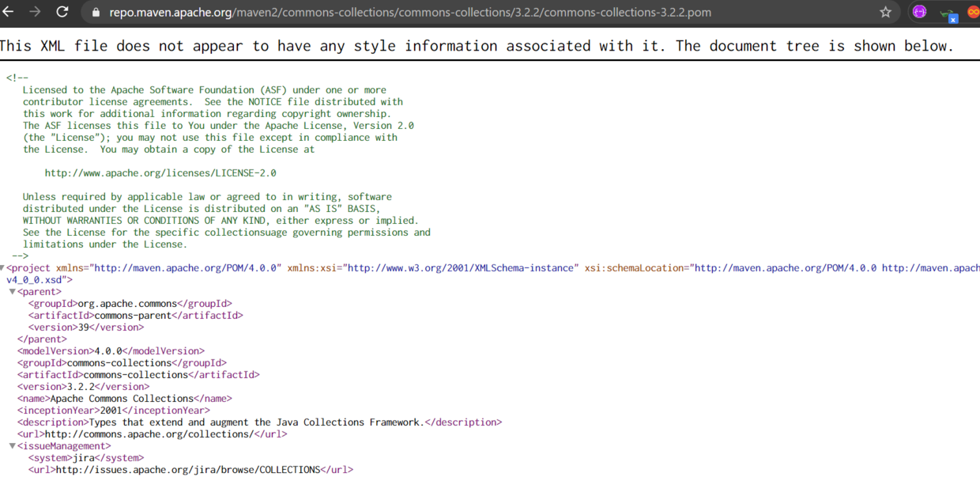Click inceptionYear value 2001
The image size is (980, 477).
(x=111, y=411)
